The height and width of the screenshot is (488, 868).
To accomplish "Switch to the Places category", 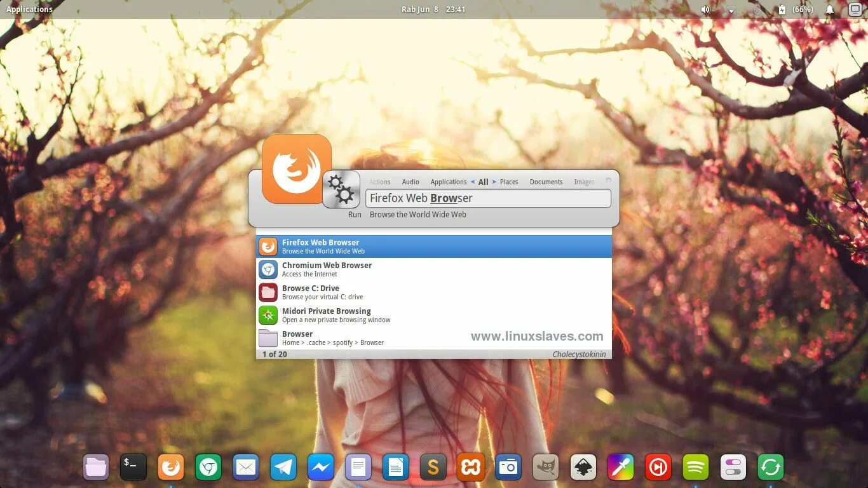I will pyautogui.click(x=509, y=182).
